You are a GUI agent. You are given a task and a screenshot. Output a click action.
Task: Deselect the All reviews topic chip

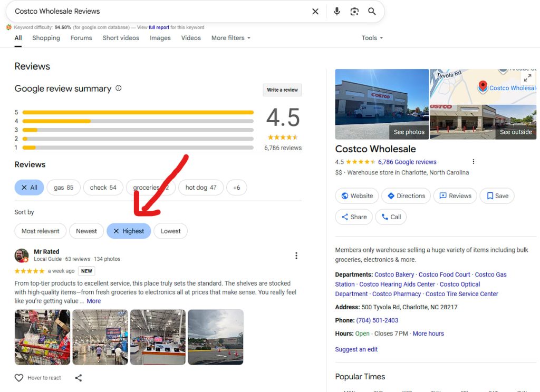(x=30, y=188)
